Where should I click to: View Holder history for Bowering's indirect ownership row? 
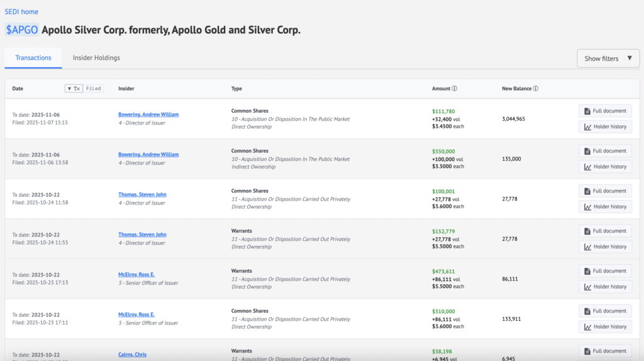coord(605,167)
